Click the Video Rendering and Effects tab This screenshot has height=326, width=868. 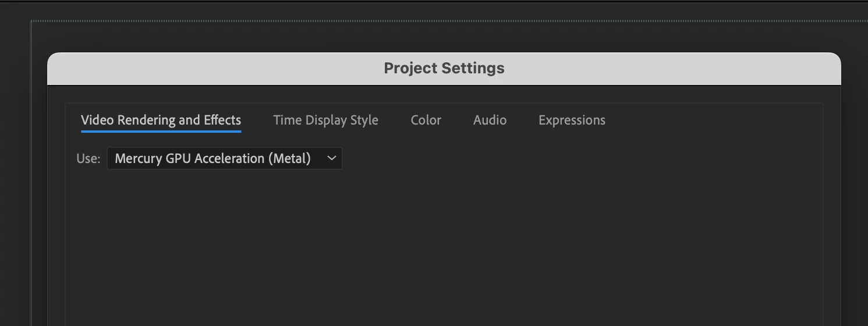pyautogui.click(x=161, y=121)
